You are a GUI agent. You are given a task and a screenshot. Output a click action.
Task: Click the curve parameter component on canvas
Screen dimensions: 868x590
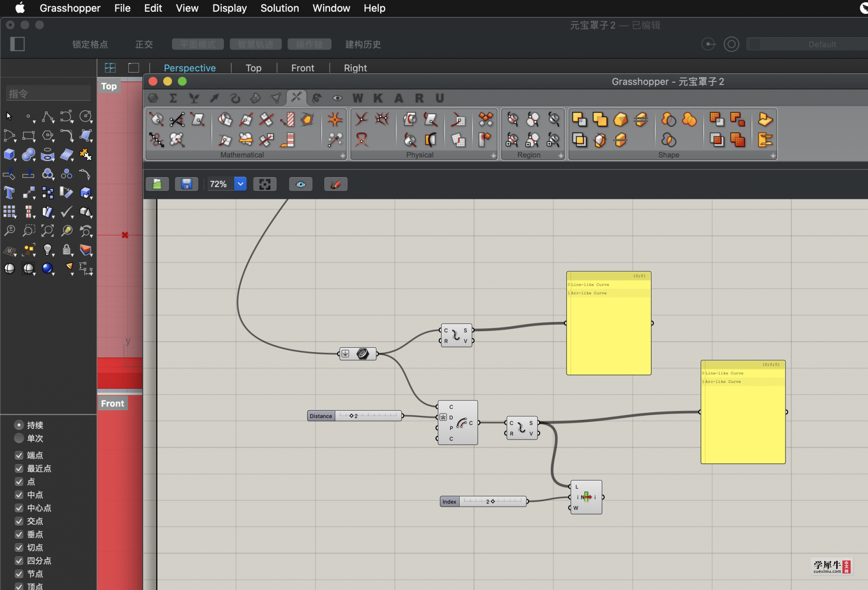[358, 354]
